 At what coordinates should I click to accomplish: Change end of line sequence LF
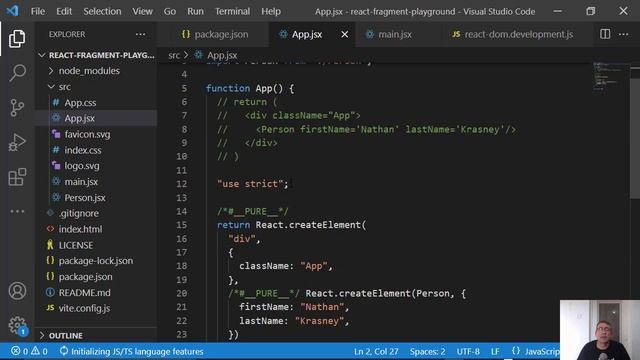(495, 351)
